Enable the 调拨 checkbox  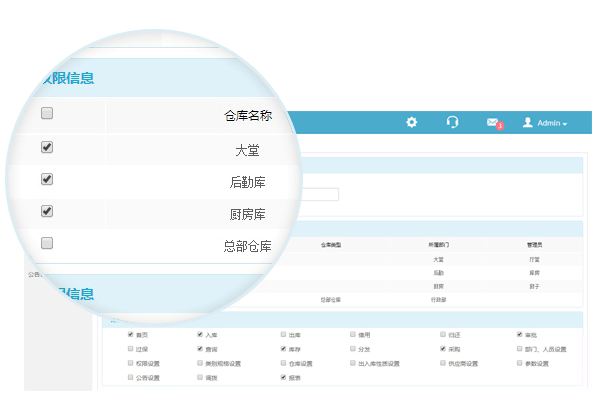tap(200, 377)
